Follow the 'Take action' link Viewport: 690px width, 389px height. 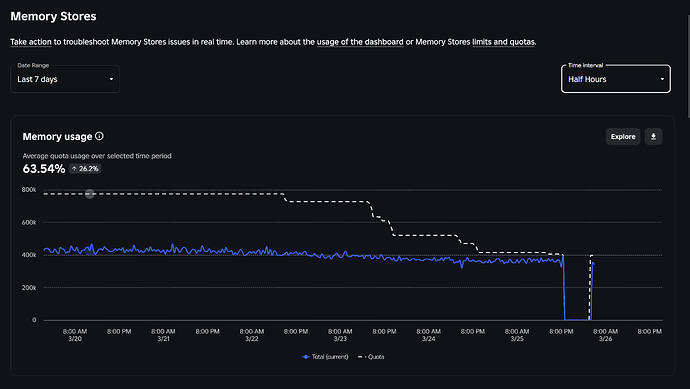[x=31, y=42]
